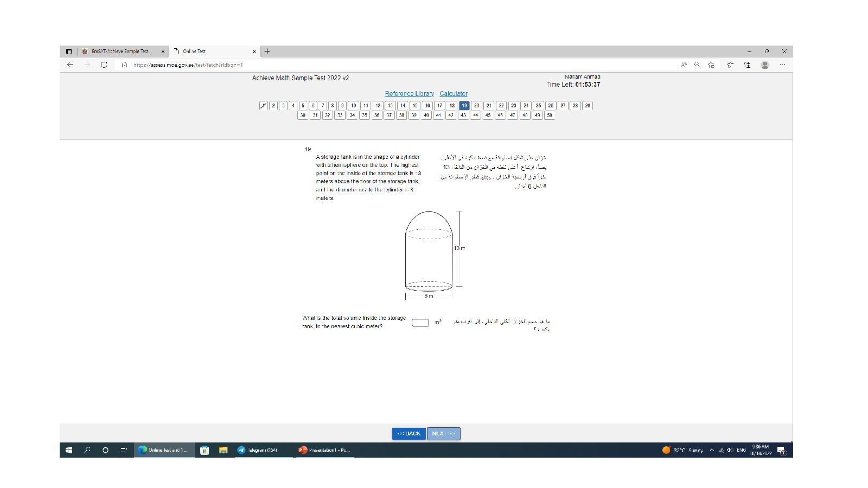Open the browser favorites icon
The image size is (868, 488).
pyautogui.click(x=730, y=65)
